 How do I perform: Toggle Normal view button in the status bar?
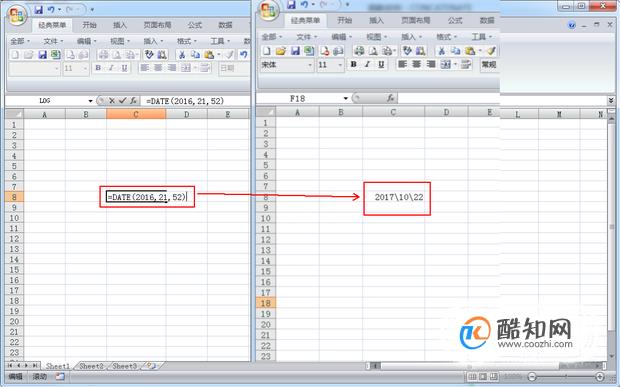point(472,376)
